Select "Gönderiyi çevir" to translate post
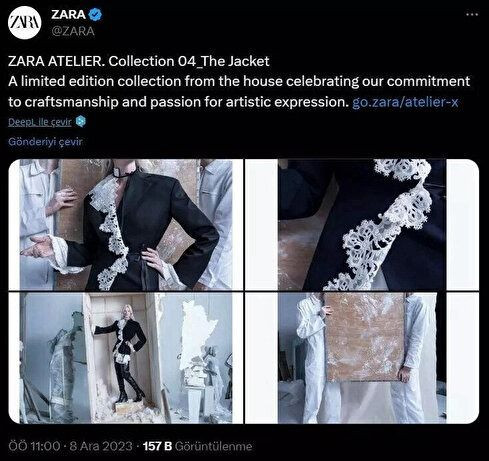 [45, 142]
